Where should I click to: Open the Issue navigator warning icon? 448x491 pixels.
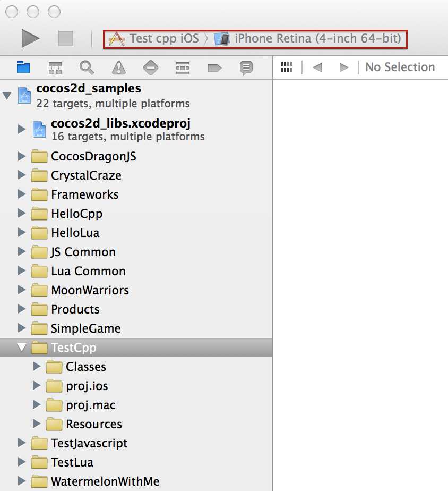[x=119, y=67]
